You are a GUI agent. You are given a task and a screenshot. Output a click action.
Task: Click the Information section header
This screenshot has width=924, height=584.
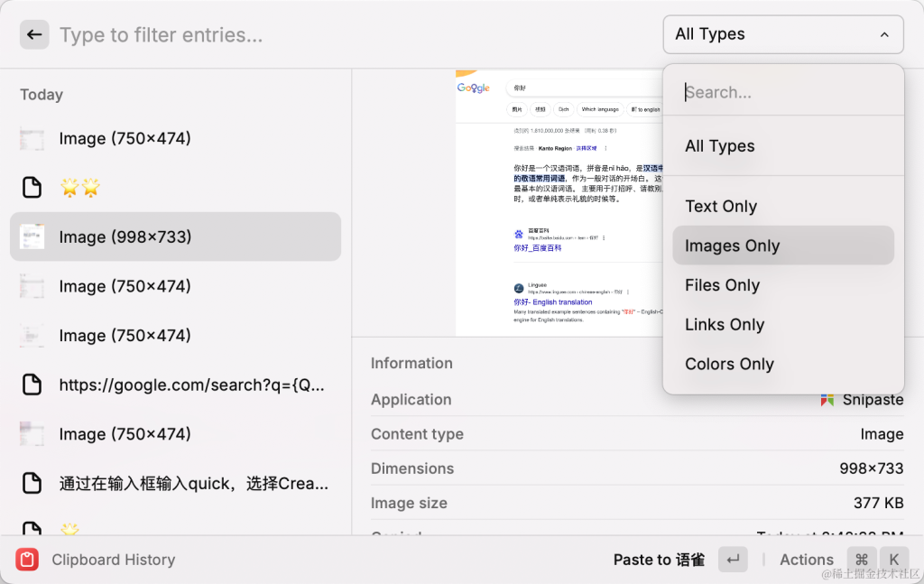coord(411,363)
